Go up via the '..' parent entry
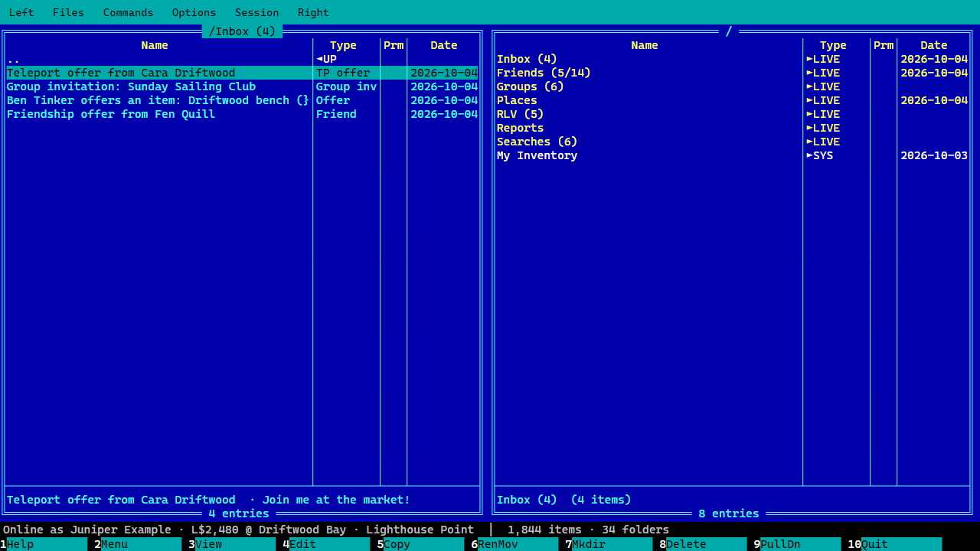Screen dimensions: 980x551 pos(242,59)
